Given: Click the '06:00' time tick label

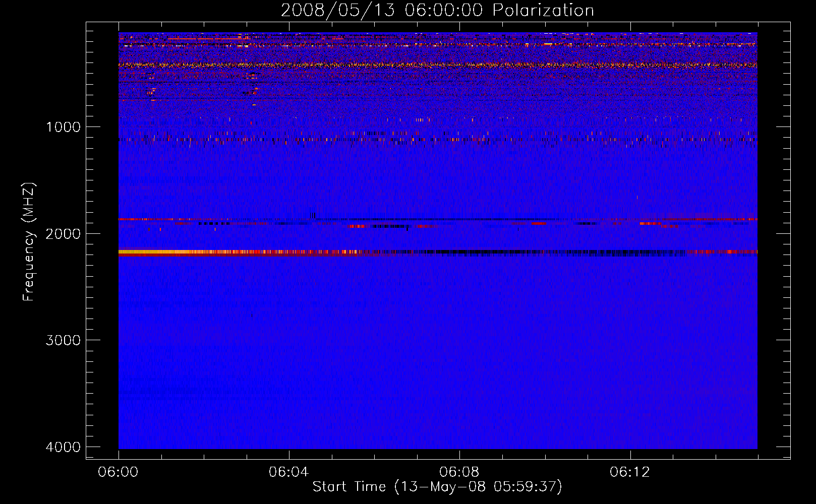Looking at the screenshot, I should pos(118,472).
